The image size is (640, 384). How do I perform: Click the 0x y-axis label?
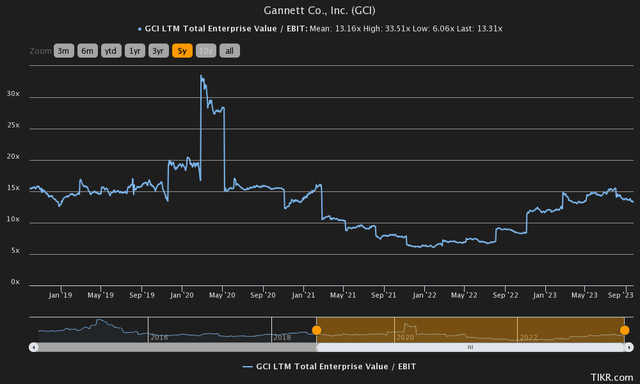15,282
